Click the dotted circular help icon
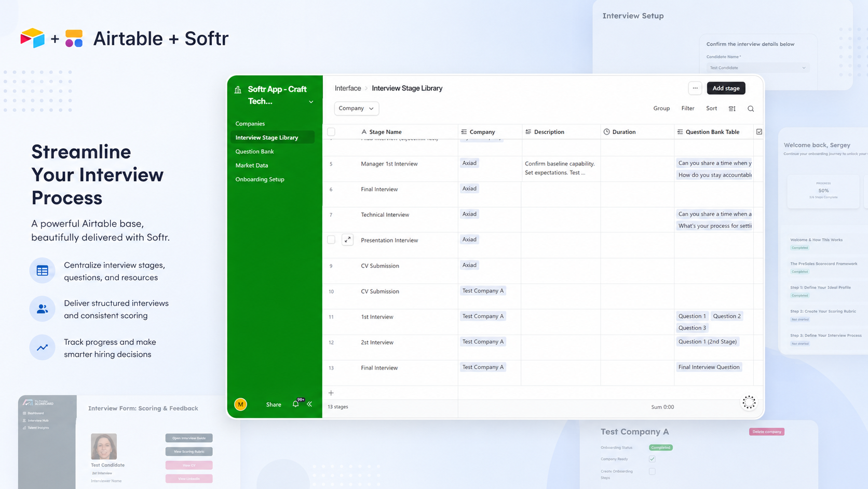This screenshot has height=489, width=868. point(749,402)
